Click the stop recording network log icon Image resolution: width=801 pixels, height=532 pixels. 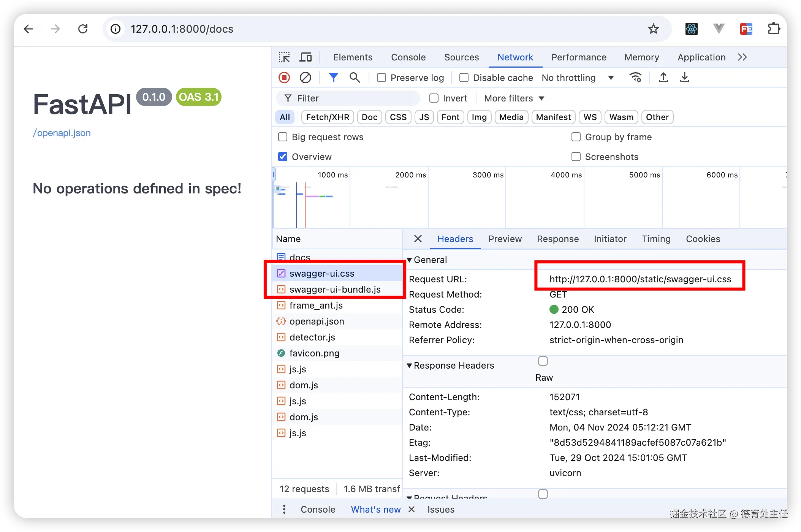[284, 78]
